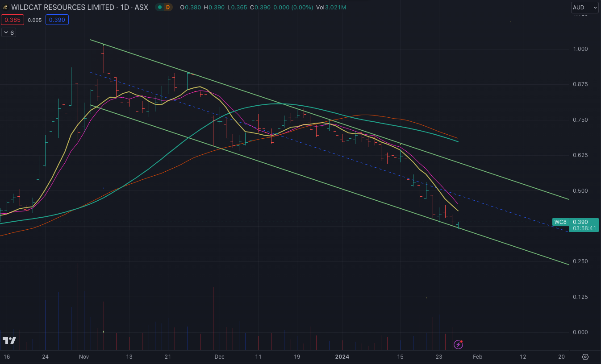Click the 21 date label on the time axis

(168, 357)
